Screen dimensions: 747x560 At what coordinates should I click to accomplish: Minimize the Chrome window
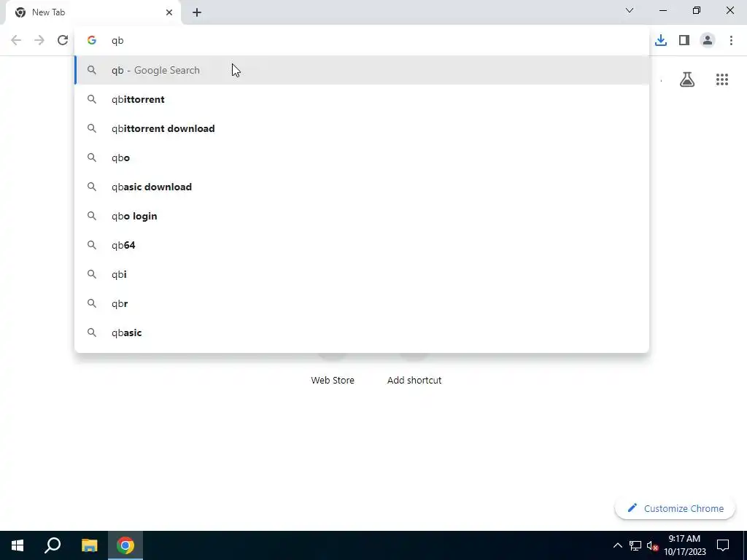(663, 10)
